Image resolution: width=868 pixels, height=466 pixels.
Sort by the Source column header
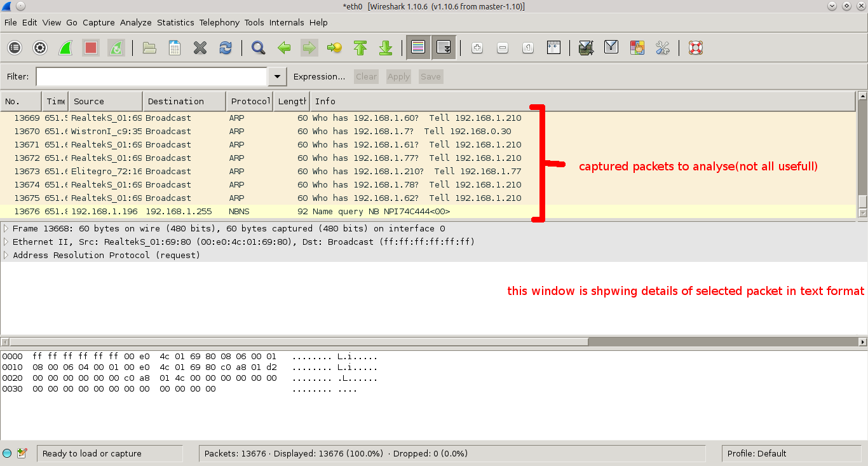pos(105,101)
